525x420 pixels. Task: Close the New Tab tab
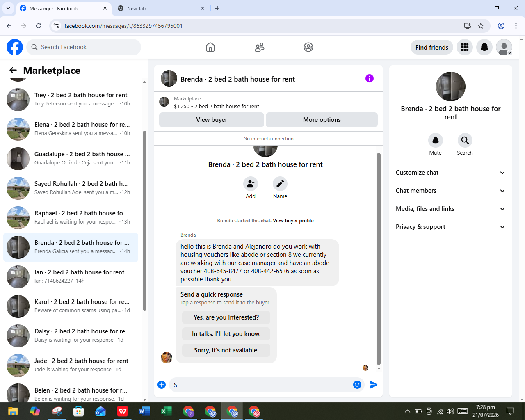(x=203, y=8)
